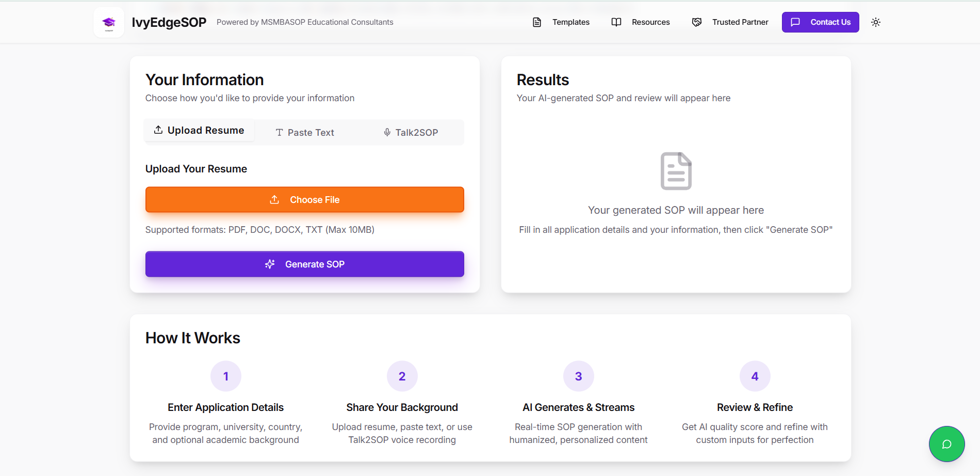
Task: Open the Templates navigation link
Action: pyautogui.click(x=570, y=22)
